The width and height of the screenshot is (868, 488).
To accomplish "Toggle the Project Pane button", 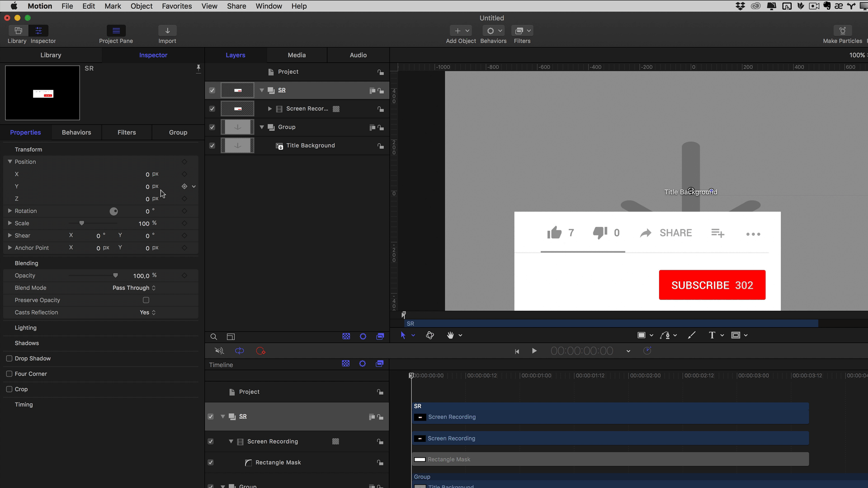I will click(x=116, y=31).
